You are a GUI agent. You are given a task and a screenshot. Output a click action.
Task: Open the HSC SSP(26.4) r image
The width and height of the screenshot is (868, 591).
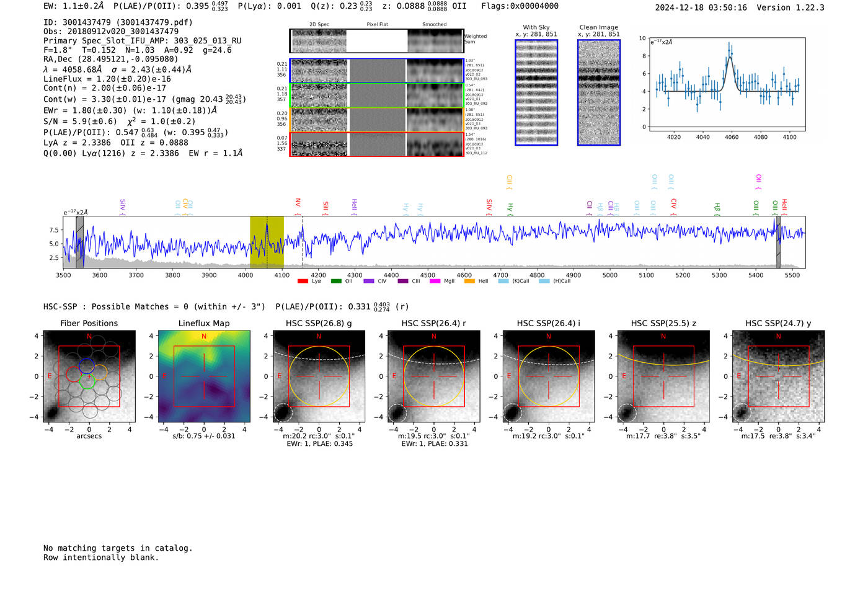tap(433, 376)
